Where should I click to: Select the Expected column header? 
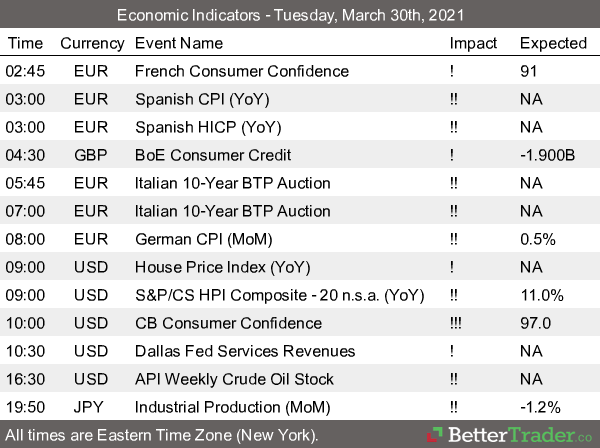[553, 43]
